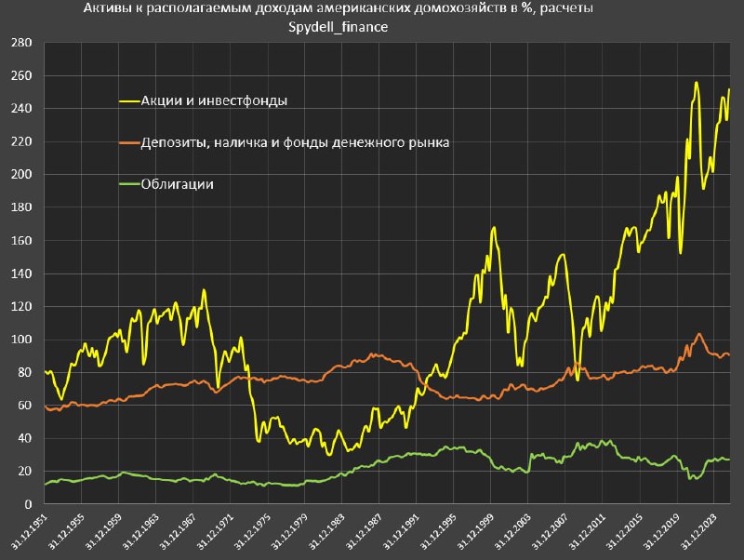Select the x-axis date "31.12.2023"

coord(698,531)
